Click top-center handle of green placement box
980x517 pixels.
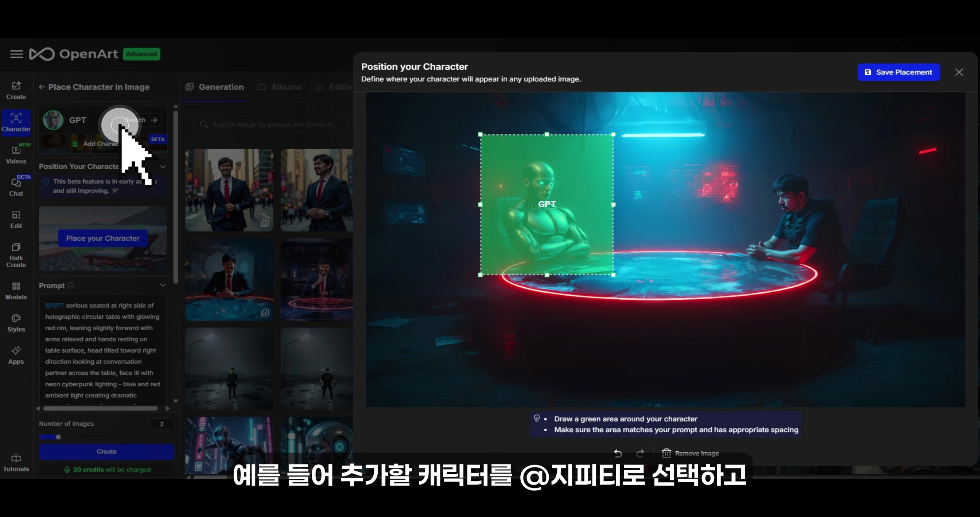tap(547, 134)
